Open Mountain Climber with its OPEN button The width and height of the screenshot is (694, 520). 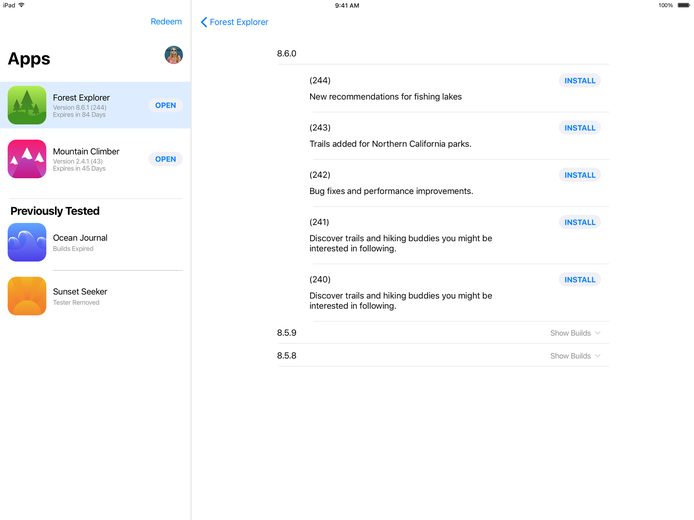(166, 159)
